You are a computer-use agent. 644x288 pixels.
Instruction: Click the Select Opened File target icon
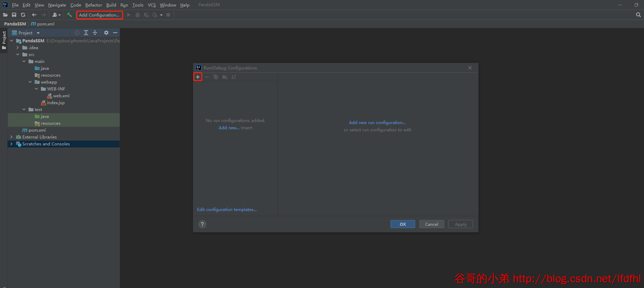(x=77, y=33)
